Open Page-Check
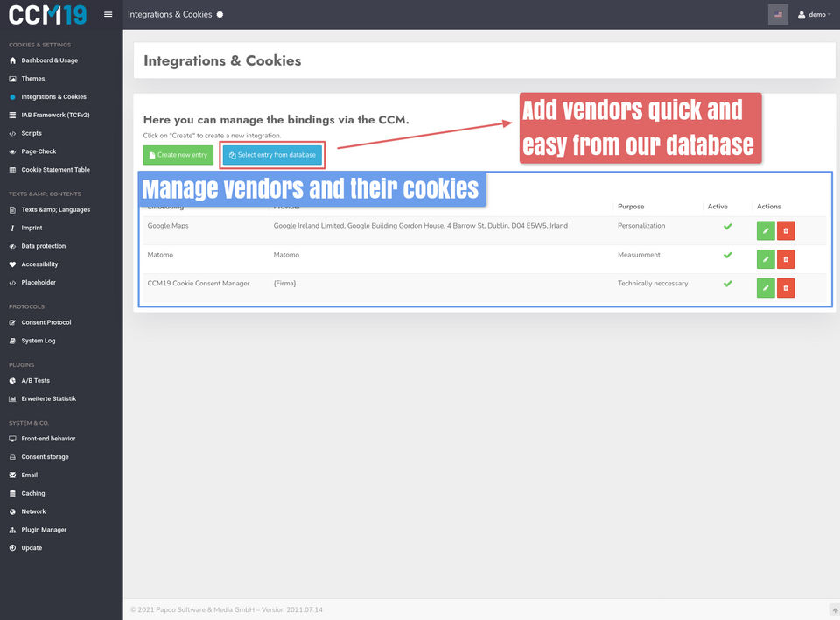The height and width of the screenshot is (620, 840). pyautogui.click(x=38, y=151)
